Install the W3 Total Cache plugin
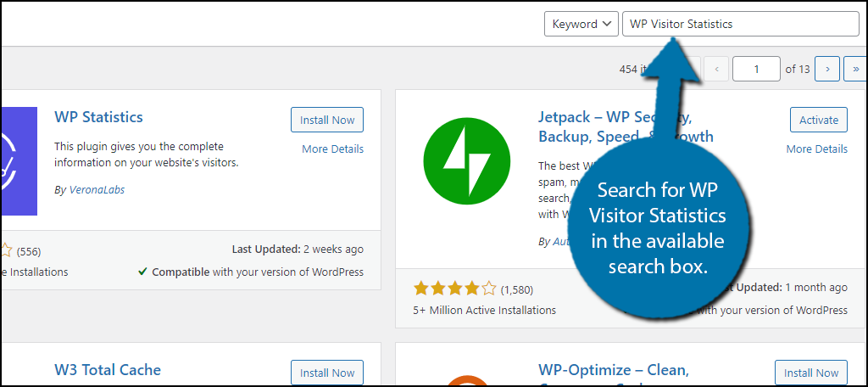The image size is (868, 387). (327, 373)
